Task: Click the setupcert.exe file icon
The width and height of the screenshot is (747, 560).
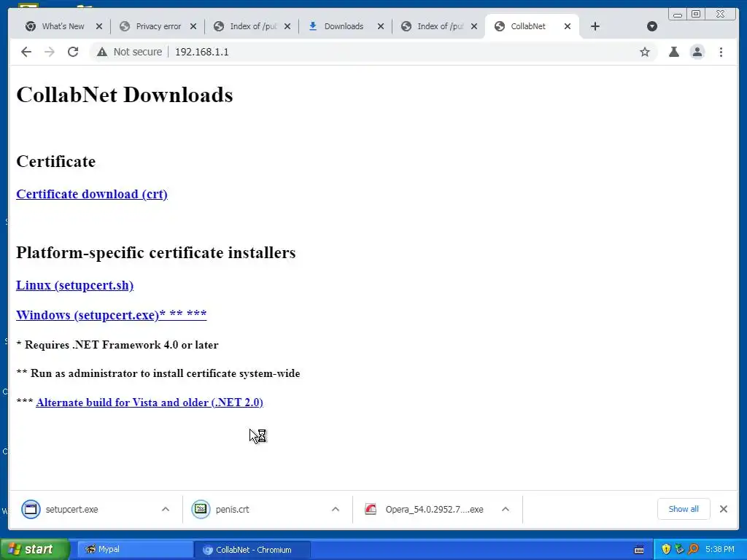Action: (x=31, y=509)
